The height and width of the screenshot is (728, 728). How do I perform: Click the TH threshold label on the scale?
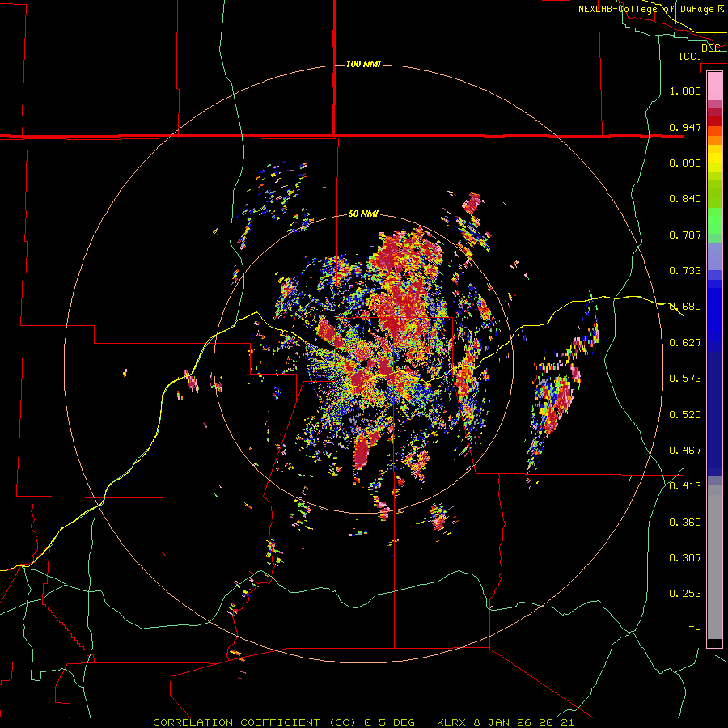pyautogui.click(x=695, y=630)
